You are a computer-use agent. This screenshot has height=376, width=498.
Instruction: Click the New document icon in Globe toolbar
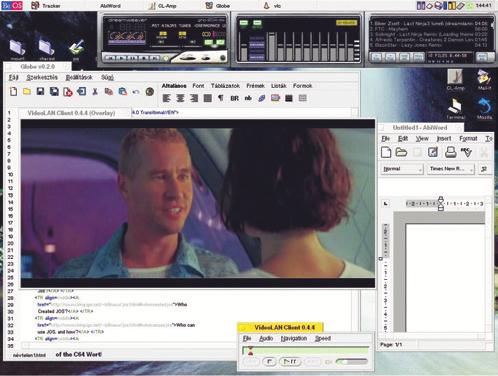14,91
